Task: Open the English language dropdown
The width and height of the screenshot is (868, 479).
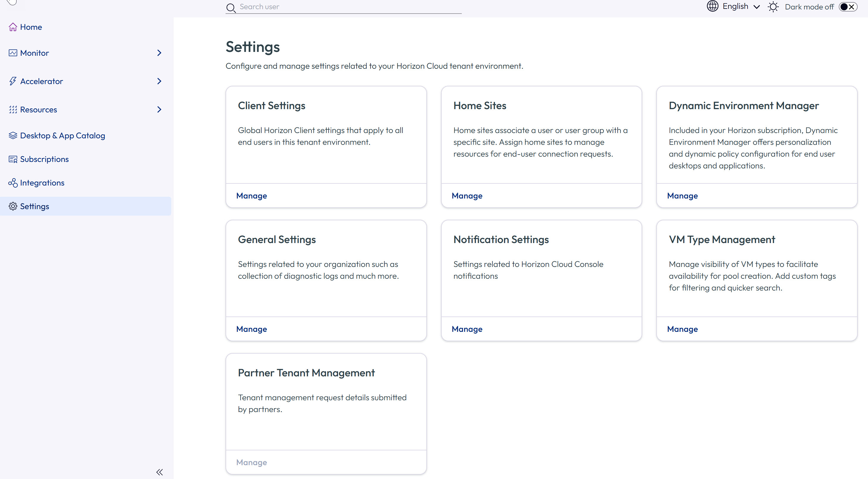Action: point(741,6)
